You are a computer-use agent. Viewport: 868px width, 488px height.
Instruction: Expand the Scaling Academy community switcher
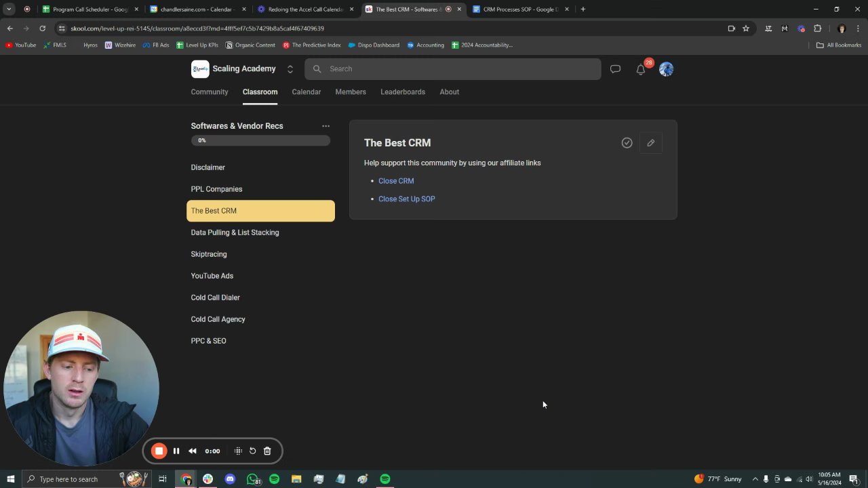(290, 69)
